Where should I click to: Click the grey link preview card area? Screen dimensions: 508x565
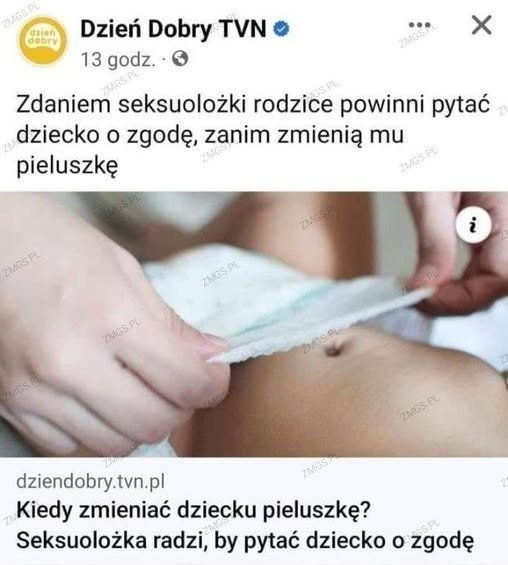pyautogui.click(x=254, y=511)
